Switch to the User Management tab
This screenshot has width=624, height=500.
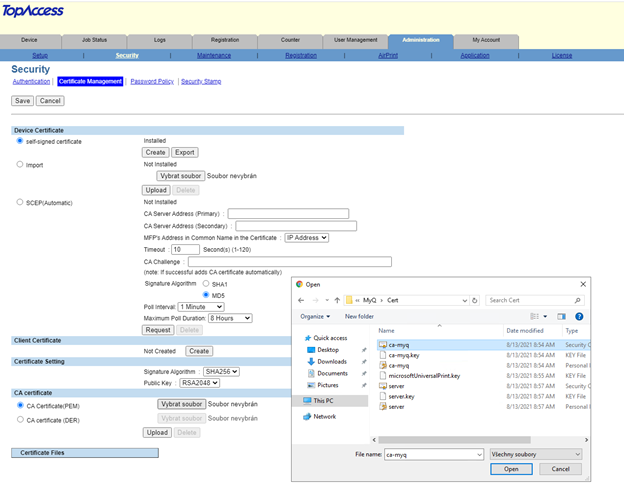coord(355,40)
